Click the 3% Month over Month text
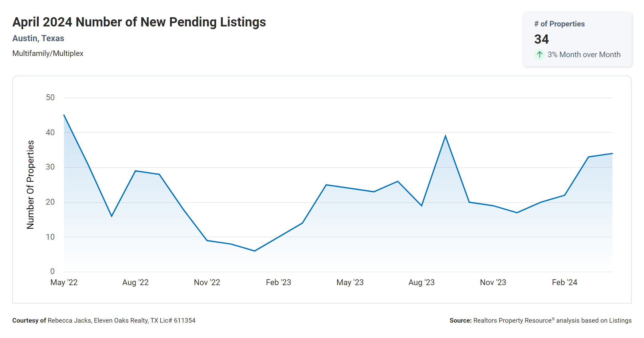Screen dimensions: 644x338 584,55
